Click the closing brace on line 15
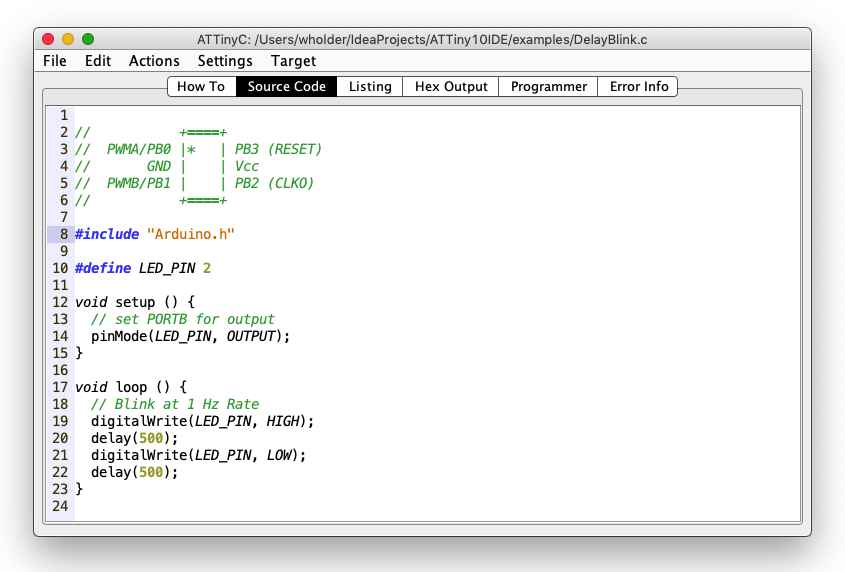 (79, 353)
